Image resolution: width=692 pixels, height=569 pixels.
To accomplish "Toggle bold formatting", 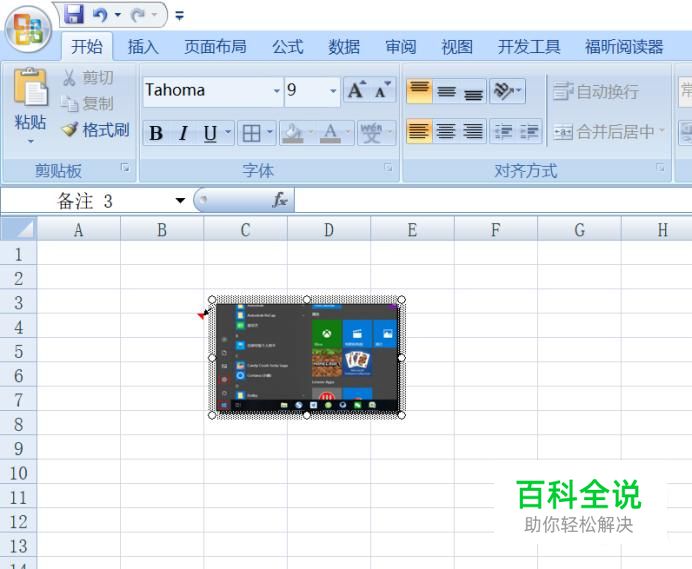I will (156, 133).
